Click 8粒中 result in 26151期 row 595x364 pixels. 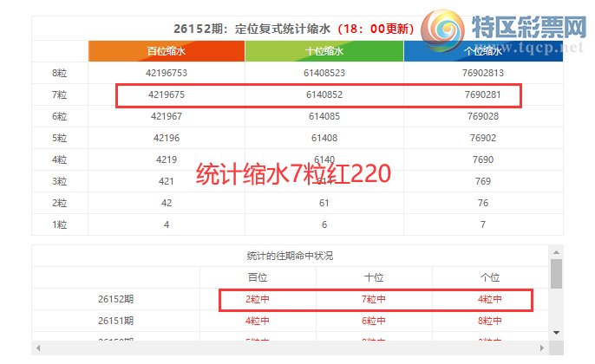click(x=490, y=321)
